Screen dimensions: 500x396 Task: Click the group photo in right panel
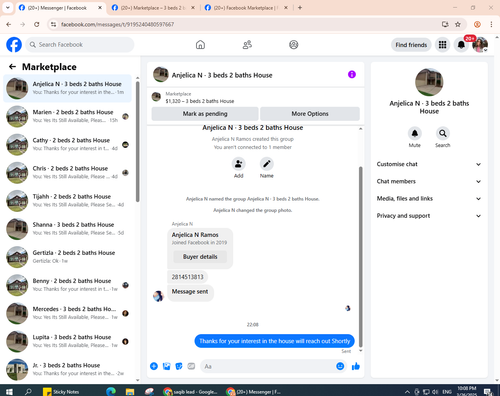pos(429,82)
